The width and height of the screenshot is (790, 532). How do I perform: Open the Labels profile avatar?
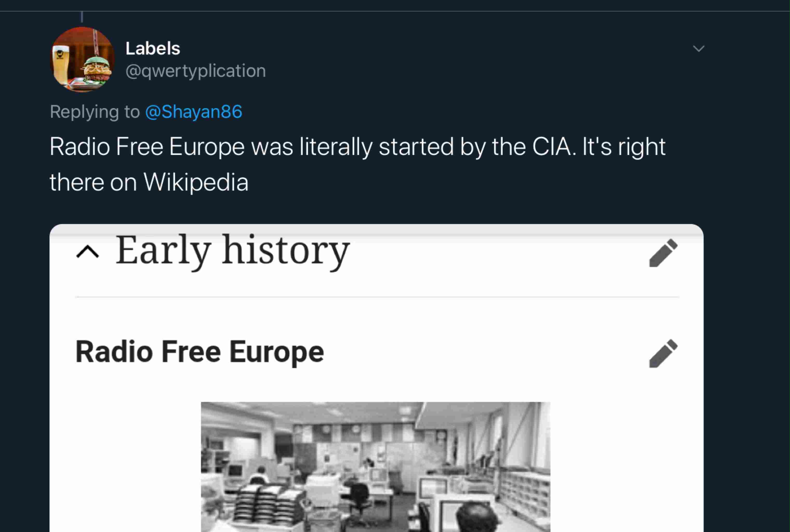tap(82, 60)
